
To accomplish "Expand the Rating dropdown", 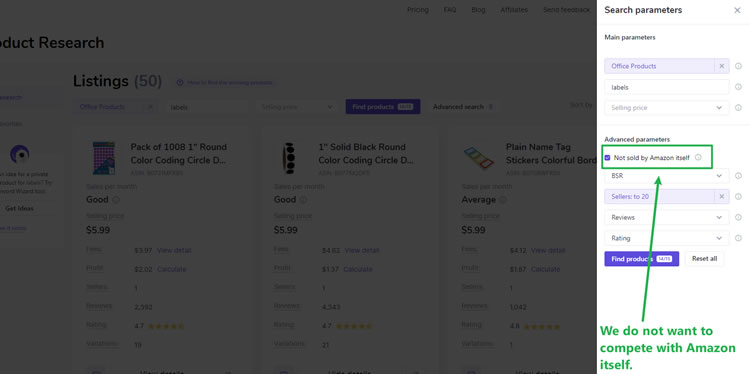I will (667, 238).
